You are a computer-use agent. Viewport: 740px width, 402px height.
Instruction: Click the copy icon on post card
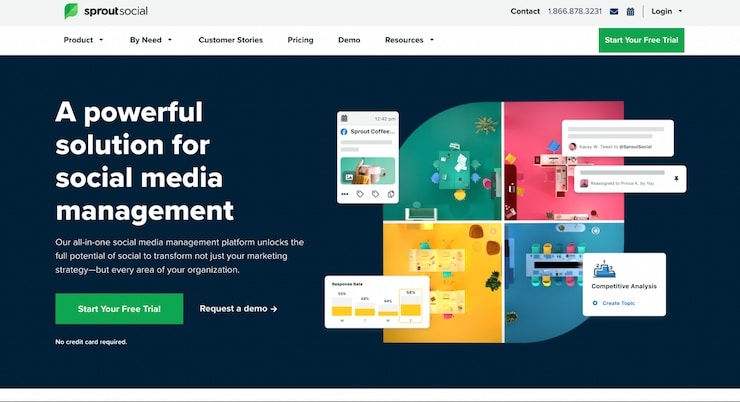[391, 194]
